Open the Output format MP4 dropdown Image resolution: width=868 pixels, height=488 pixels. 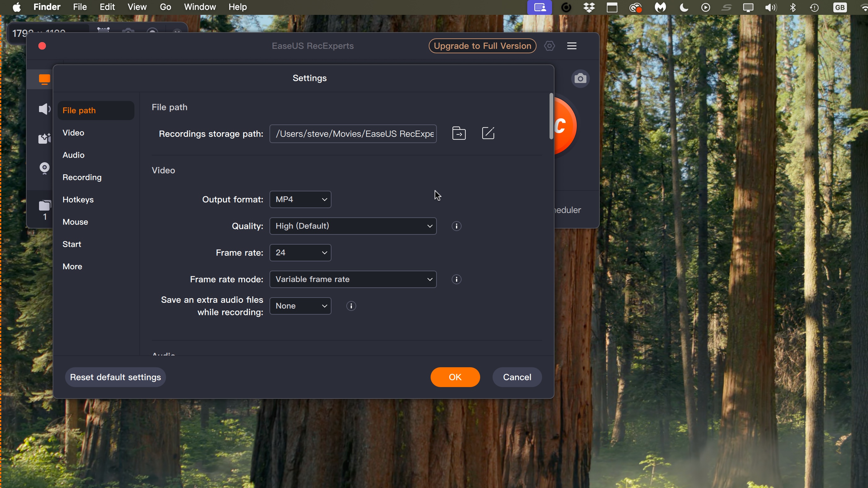(x=300, y=199)
